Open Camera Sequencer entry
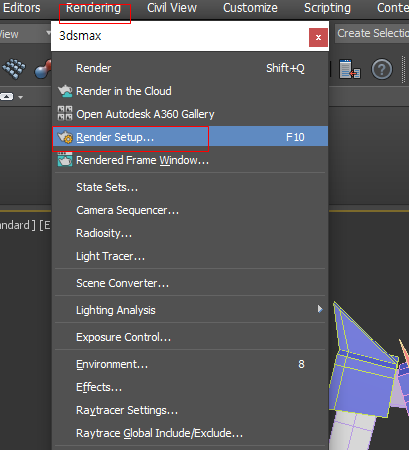This screenshot has height=450, width=409. [191, 210]
